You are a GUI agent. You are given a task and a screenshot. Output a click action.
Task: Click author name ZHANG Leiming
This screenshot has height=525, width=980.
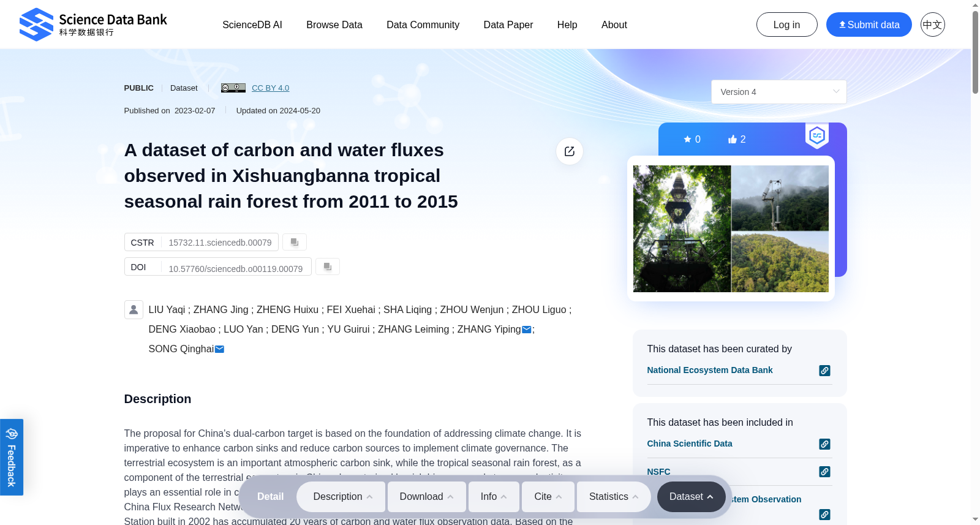(413, 330)
